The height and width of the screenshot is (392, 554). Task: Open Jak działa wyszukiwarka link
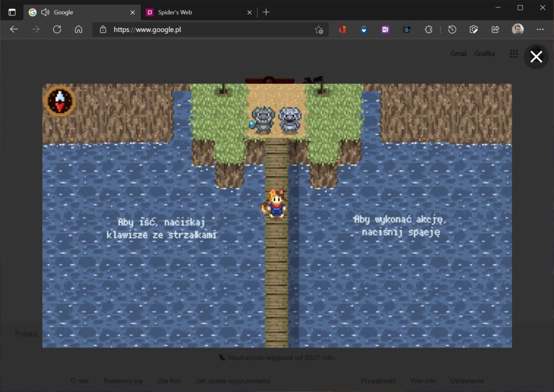pos(233,381)
